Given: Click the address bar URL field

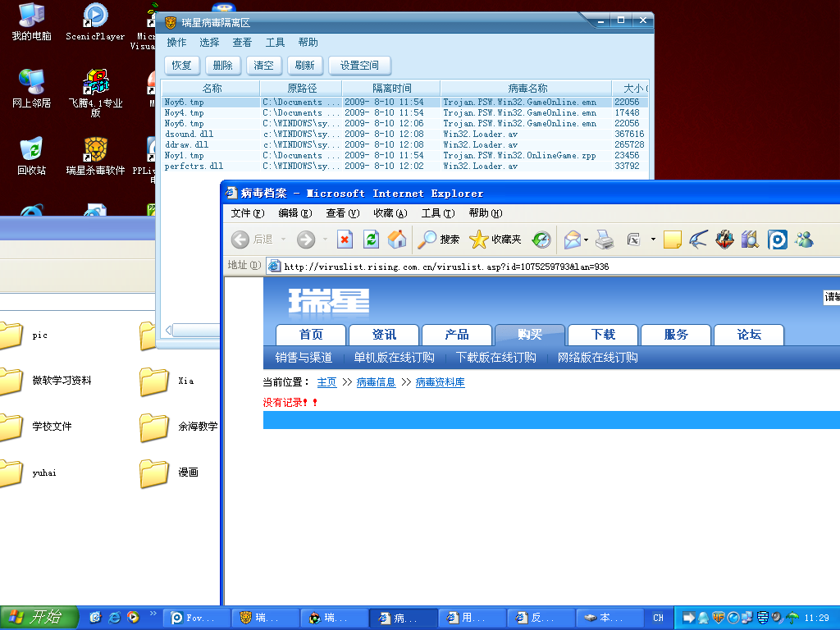Looking at the screenshot, I should tap(553, 267).
